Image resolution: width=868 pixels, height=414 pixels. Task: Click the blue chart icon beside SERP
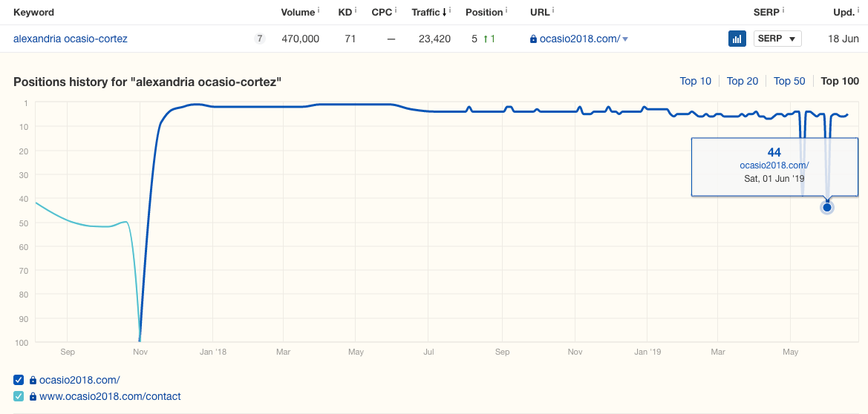coord(737,39)
